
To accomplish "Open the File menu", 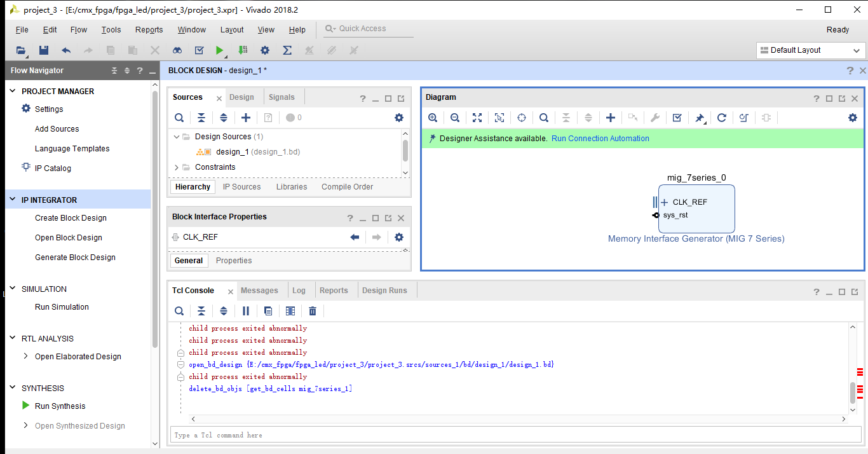I will tap(22, 29).
